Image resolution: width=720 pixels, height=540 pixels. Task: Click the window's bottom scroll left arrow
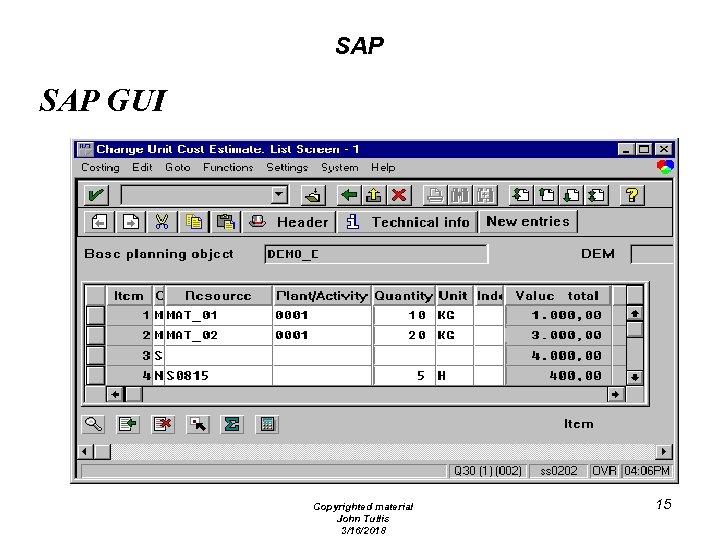(x=85, y=451)
